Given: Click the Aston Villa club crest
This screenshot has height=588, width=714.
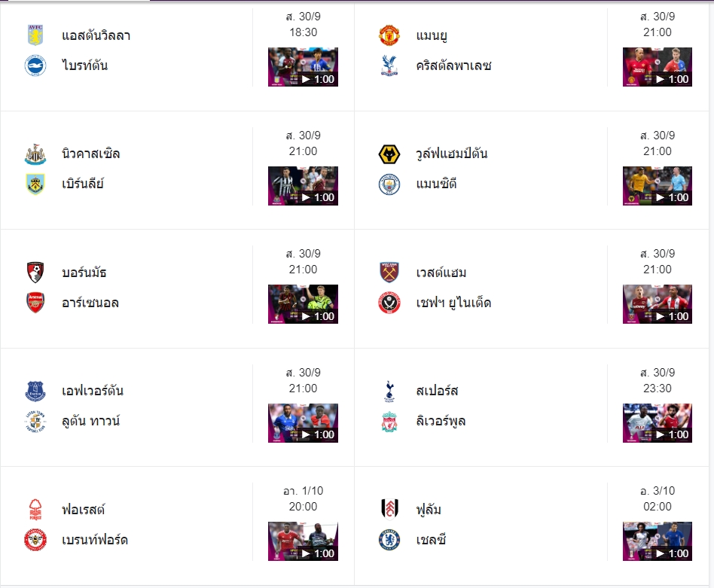Looking at the screenshot, I should [x=35, y=35].
